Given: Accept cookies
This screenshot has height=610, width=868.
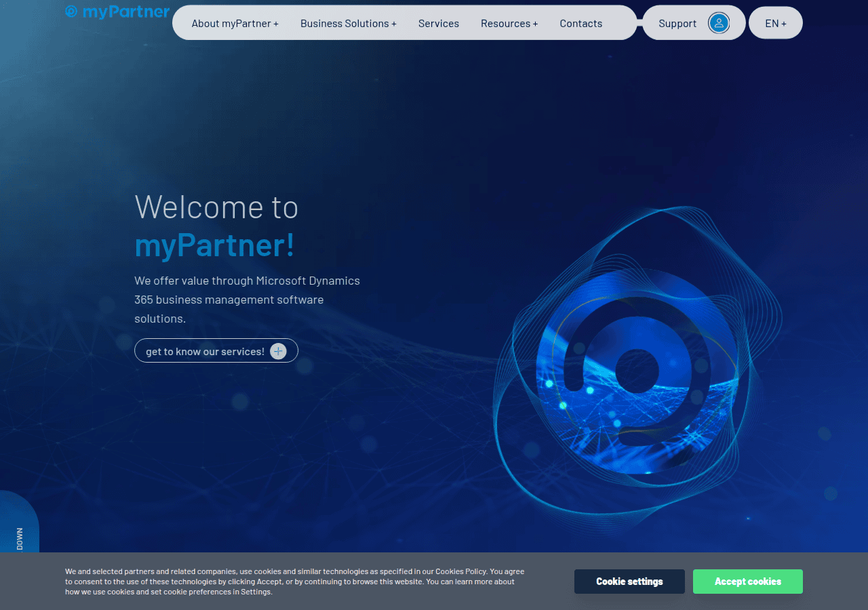Looking at the screenshot, I should (x=748, y=582).
